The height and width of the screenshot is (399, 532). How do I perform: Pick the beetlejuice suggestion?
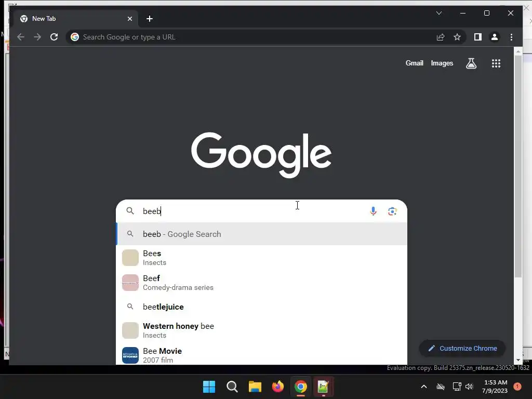[x=261, y=307]
